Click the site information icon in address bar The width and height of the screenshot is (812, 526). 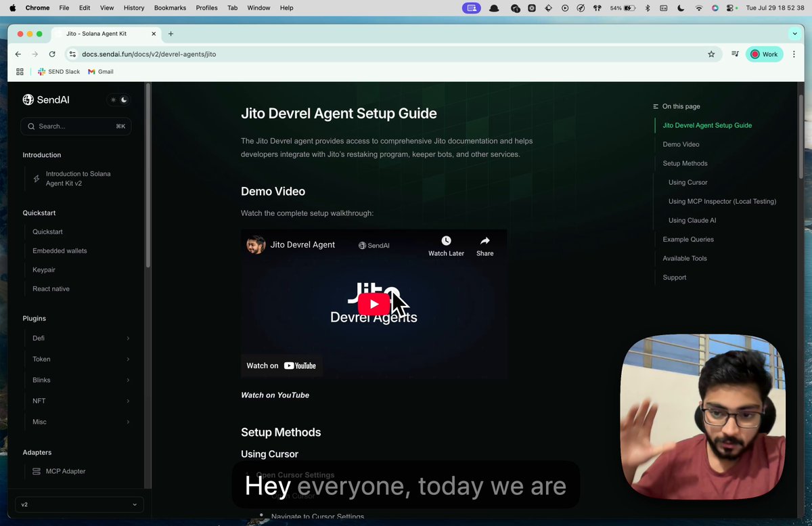(72, 54)
